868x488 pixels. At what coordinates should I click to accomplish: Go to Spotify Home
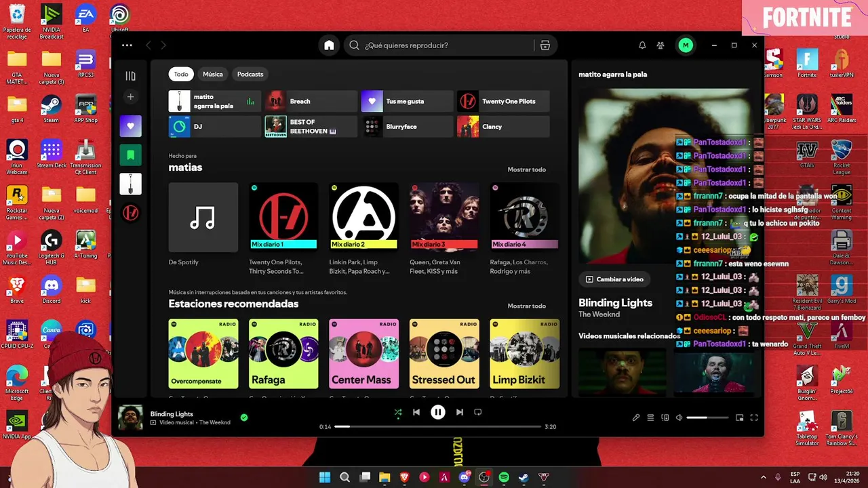329,45
